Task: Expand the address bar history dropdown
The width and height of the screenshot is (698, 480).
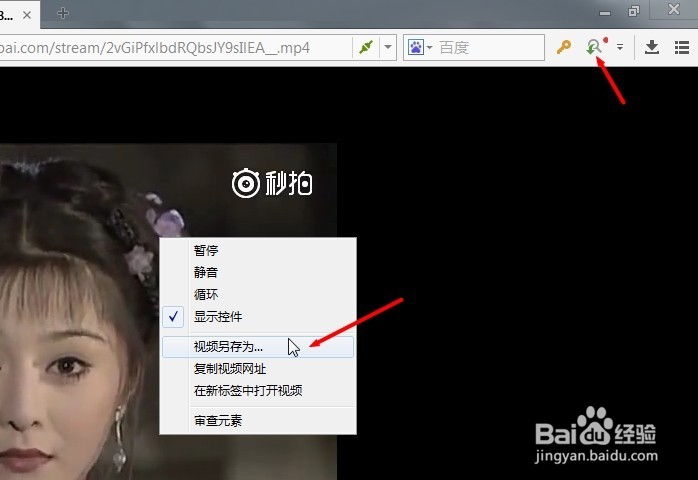Action: pyautogui.click(x=388, y=47)
